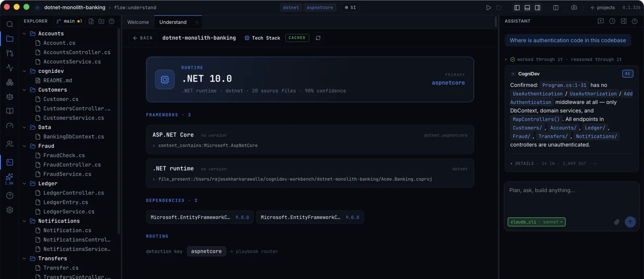Toggle the AI badge on CogniDev message

point(627,74)
